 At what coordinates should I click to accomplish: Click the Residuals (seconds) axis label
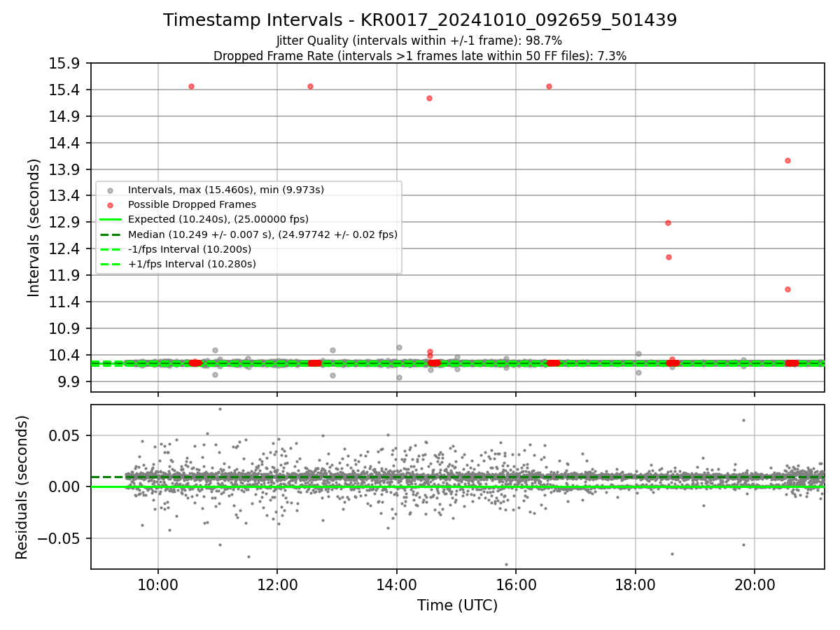22,487
